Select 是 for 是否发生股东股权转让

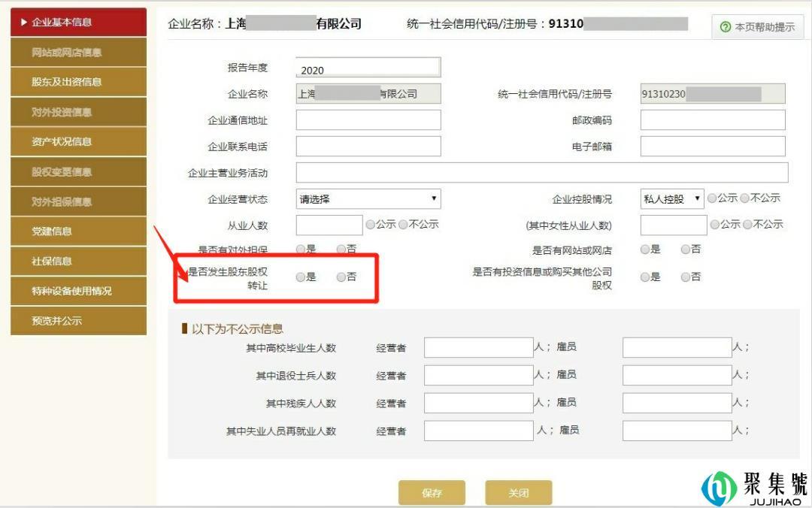[x=301, y=278]
